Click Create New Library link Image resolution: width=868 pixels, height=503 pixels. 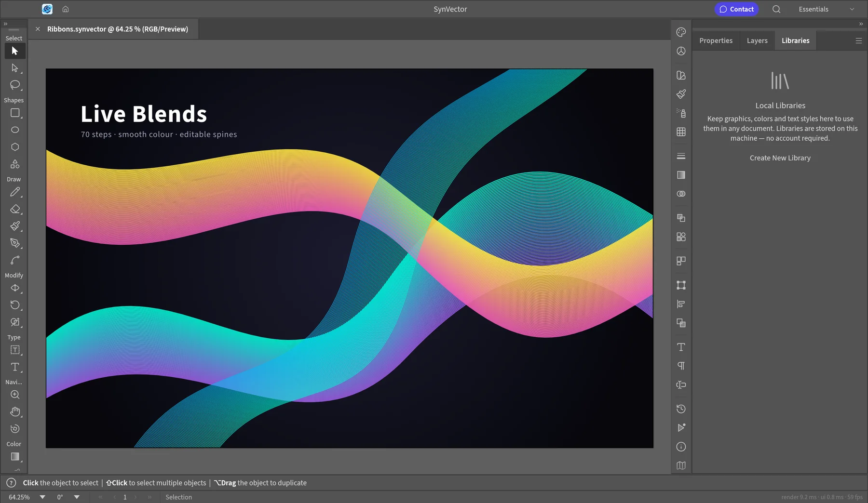coord(780,158)
